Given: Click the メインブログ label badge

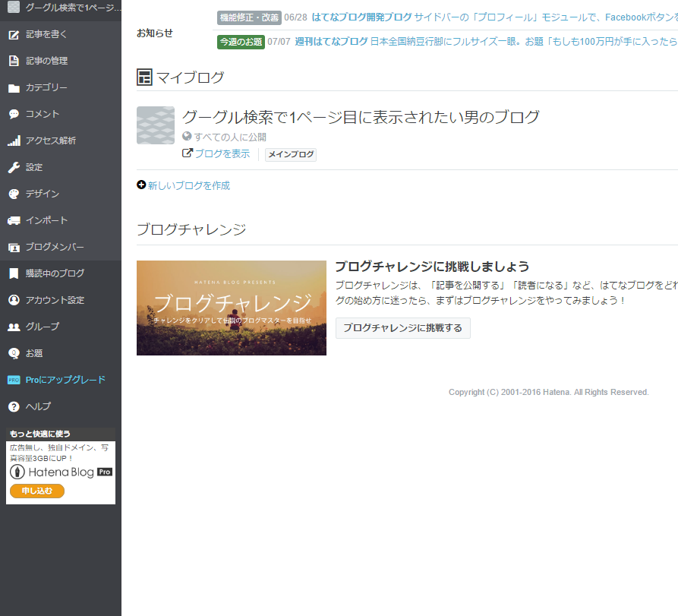Looking at the screenshot, I should (291, 154).
